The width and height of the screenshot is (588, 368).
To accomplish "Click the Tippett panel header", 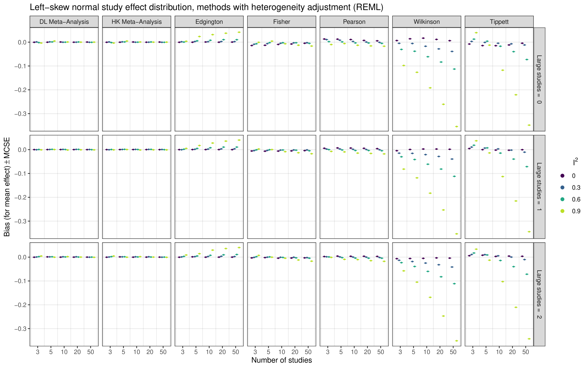I will coord(499,22).
